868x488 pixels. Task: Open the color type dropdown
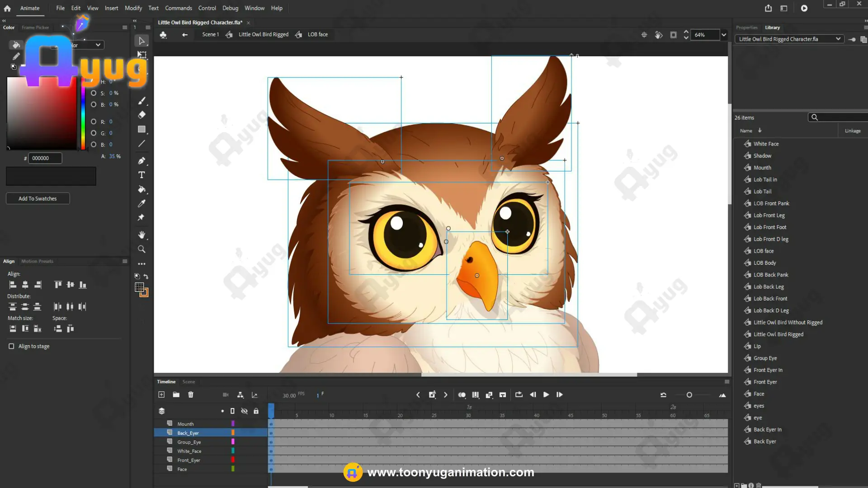[x=85, y=45]
